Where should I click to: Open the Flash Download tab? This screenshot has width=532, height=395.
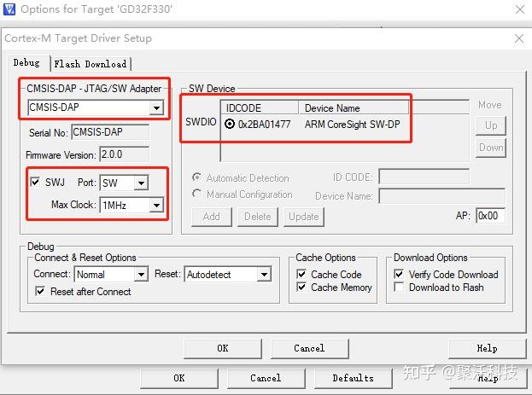(x=91, y=64)
